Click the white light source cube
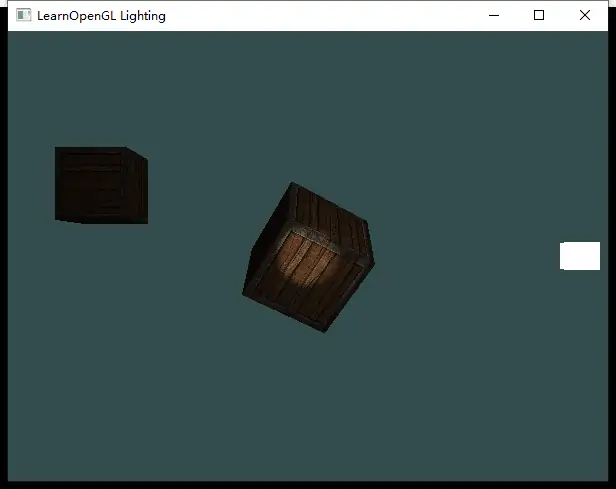616x489 pixels. (x=580, y=256)
